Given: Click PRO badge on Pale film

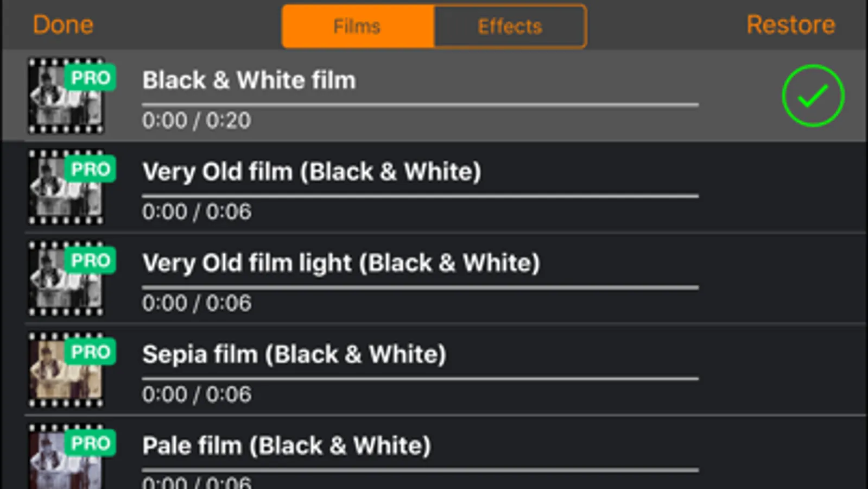Looking at the screenshot, I should [91, 444].
